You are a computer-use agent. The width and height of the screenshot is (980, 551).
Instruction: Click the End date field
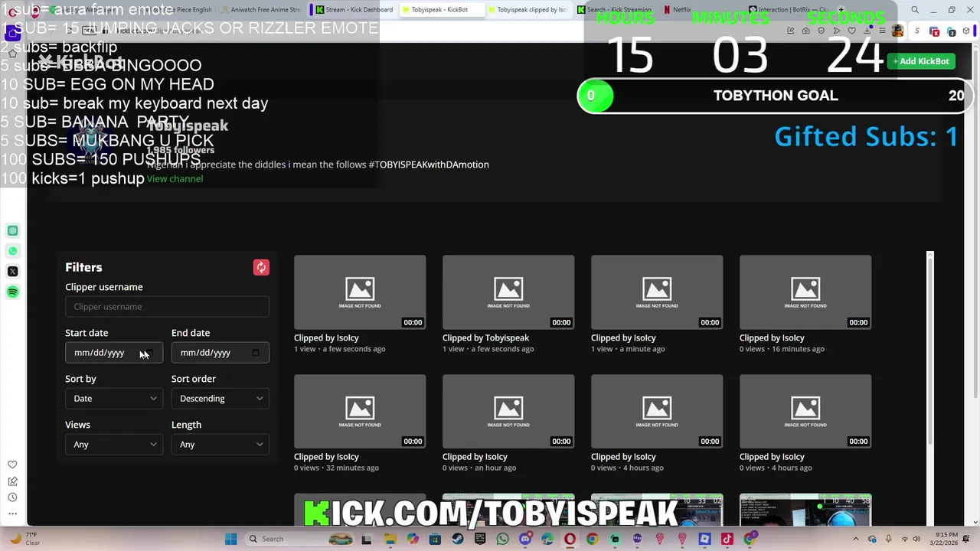point(220,353)
